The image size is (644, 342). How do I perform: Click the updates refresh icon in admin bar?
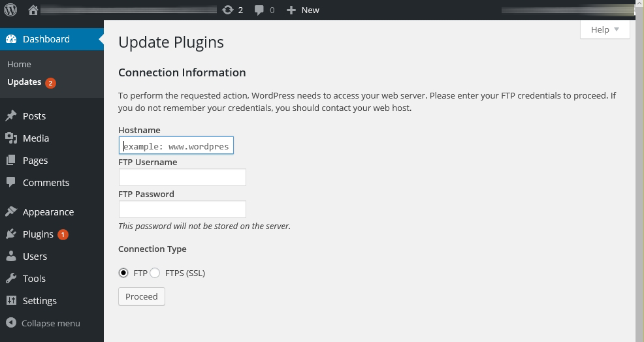[x=227, y=10]
